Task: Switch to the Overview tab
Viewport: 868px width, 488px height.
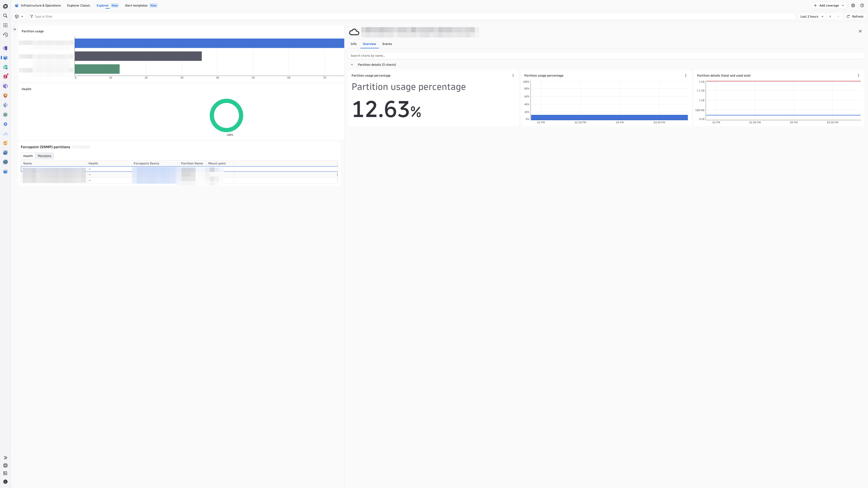Action: click(369, 44)
